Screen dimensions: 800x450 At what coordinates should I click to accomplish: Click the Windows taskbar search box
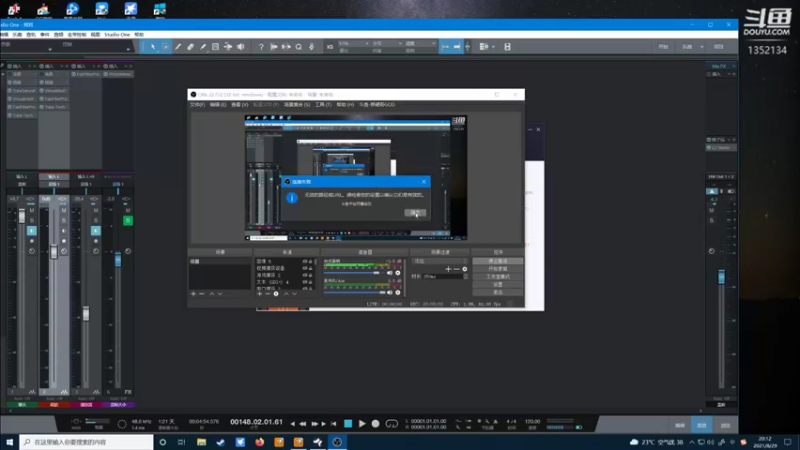pos(87,442)
